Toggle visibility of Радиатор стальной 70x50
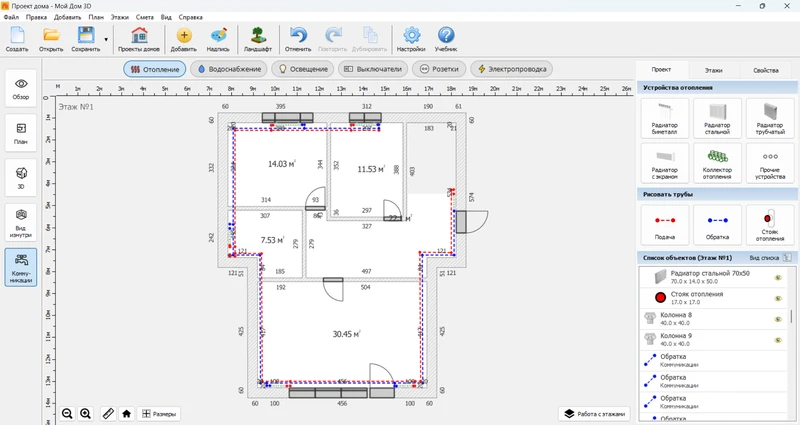 point(777,277)
